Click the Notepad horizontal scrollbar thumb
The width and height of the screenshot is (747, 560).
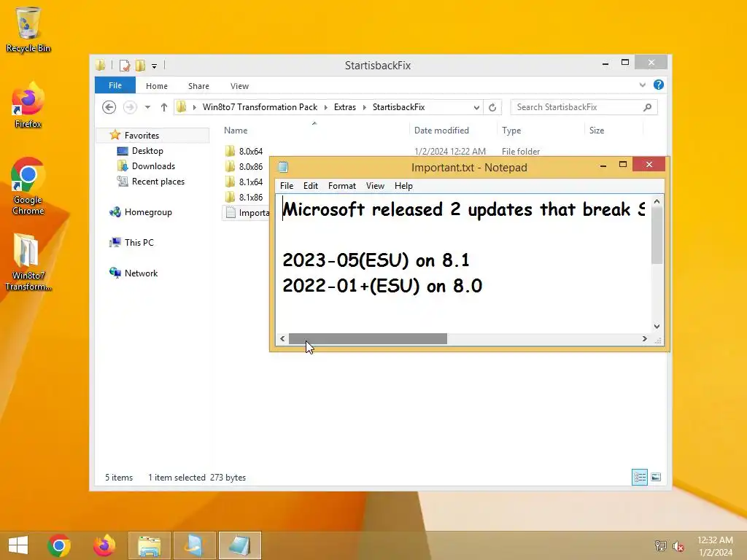[368, 338]
